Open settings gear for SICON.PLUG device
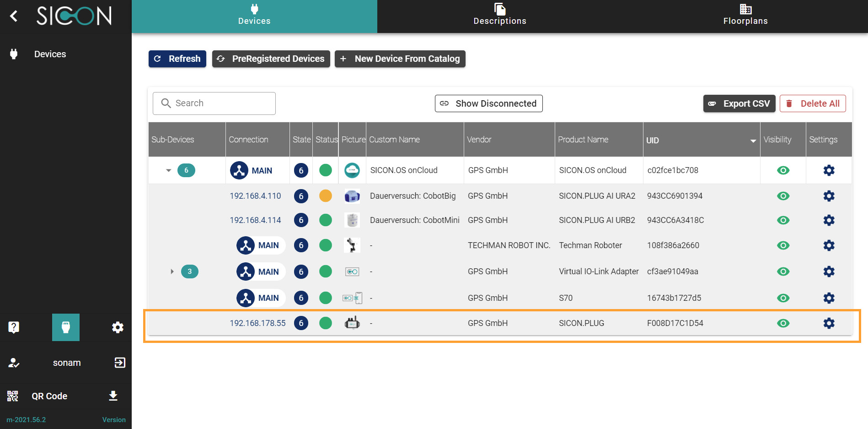The image size is (868, 429). click(829, 323)
